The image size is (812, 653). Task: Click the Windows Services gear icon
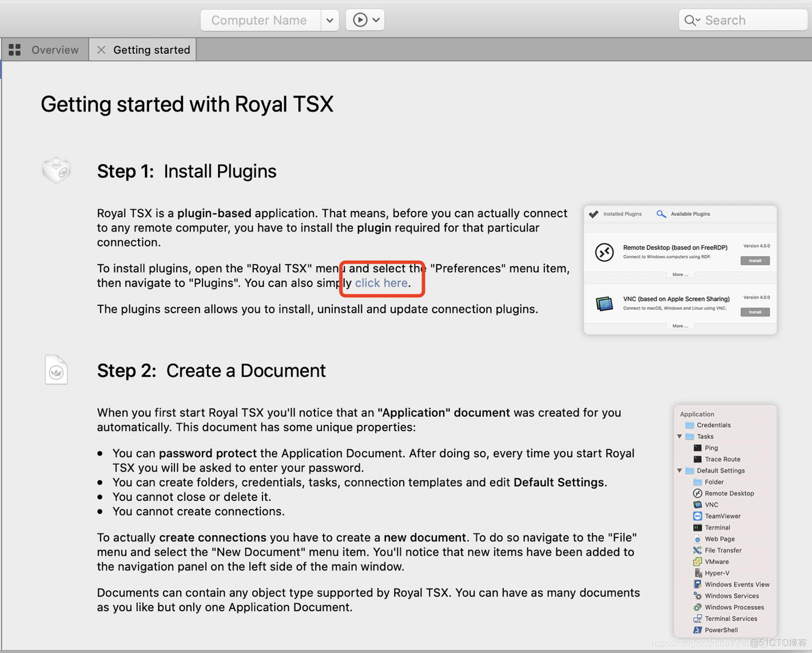(698, 596)
